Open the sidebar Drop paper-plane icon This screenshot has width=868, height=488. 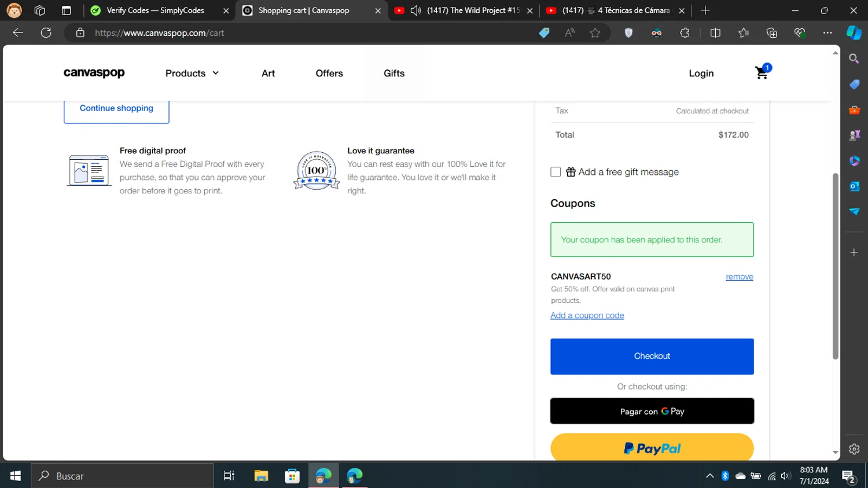[854, 211]
